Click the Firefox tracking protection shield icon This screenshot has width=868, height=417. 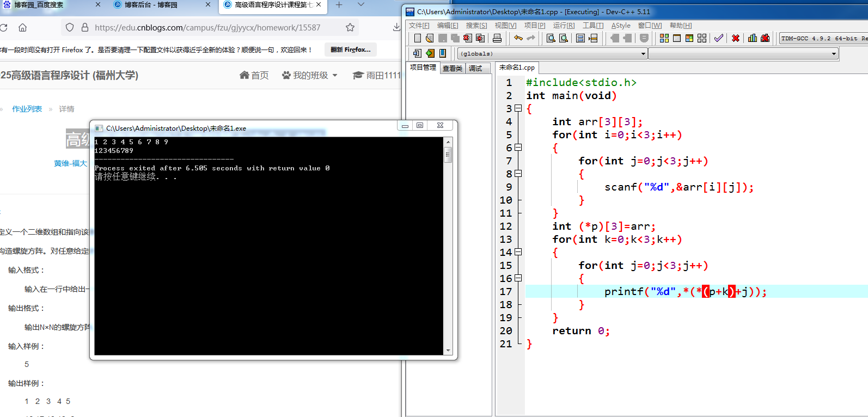(70, 27)
